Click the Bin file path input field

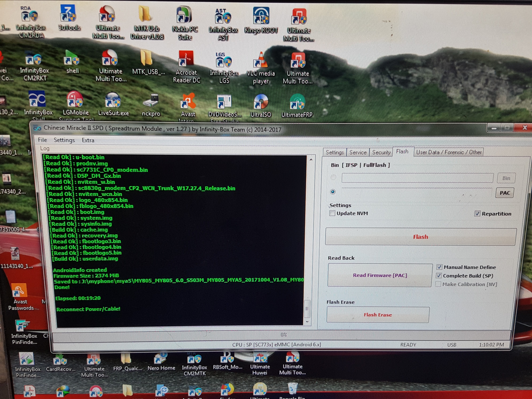pos(418,178)
